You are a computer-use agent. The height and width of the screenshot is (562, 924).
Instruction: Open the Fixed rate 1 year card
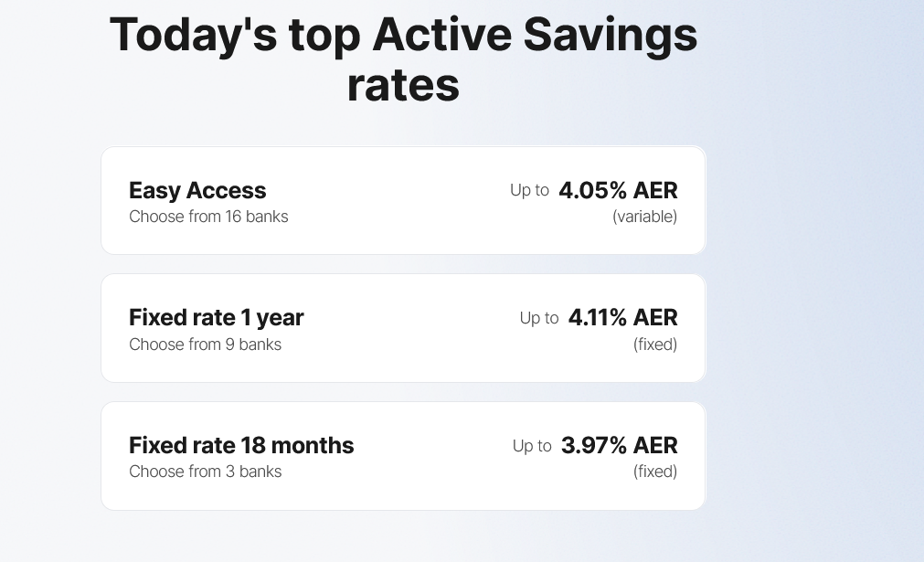pyautogui.click(x=402, y=328)
